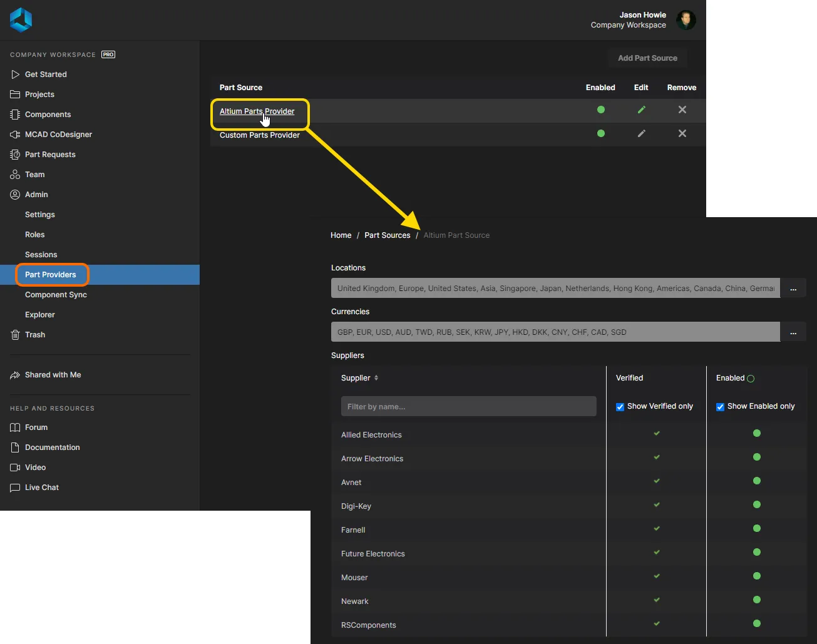This screenshot has height=644, width=817.
Task: Open the Locations ellipsis selector
Action: (x=793, y=289)
